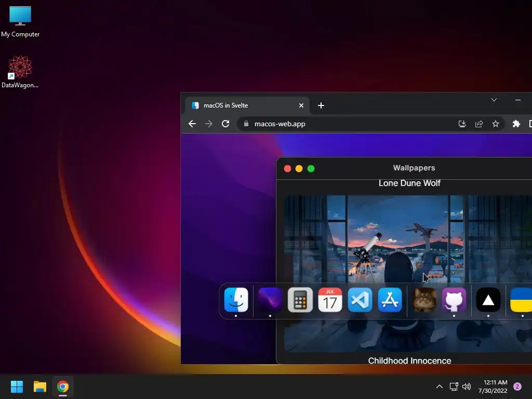Screen dimensions: 532x399
Task: Open volume control in system tray
Action: (467, 387)
